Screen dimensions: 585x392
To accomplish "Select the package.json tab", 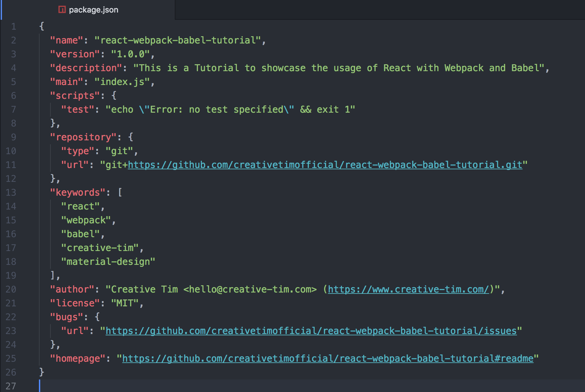I will [x=93, y=10].
